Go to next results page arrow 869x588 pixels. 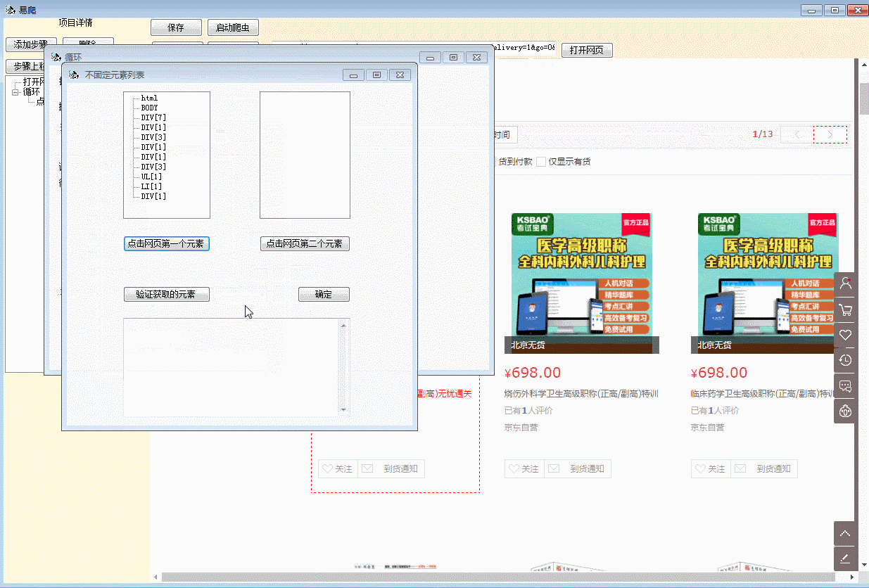click(830, 134)
